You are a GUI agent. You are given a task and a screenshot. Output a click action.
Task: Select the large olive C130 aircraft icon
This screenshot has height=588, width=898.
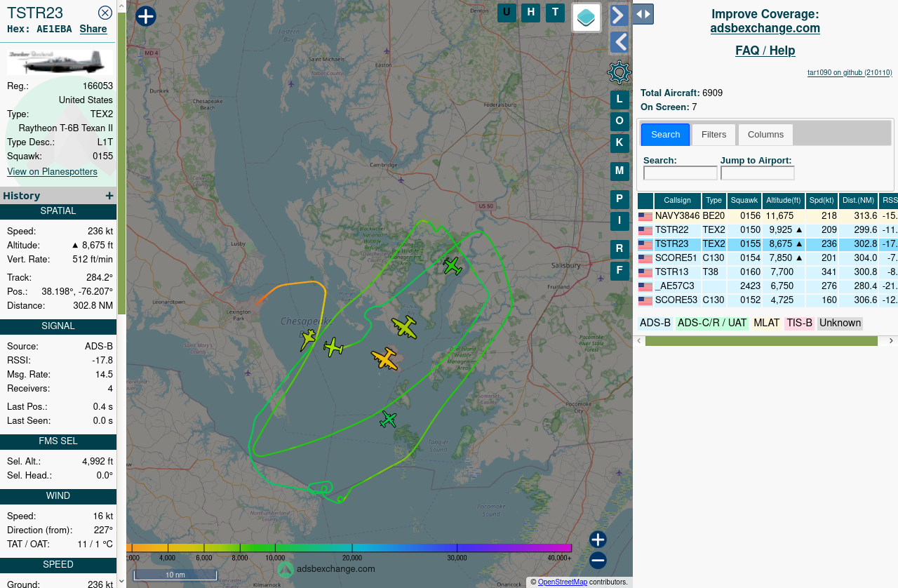pyautogui.click(x=405, y=326)
